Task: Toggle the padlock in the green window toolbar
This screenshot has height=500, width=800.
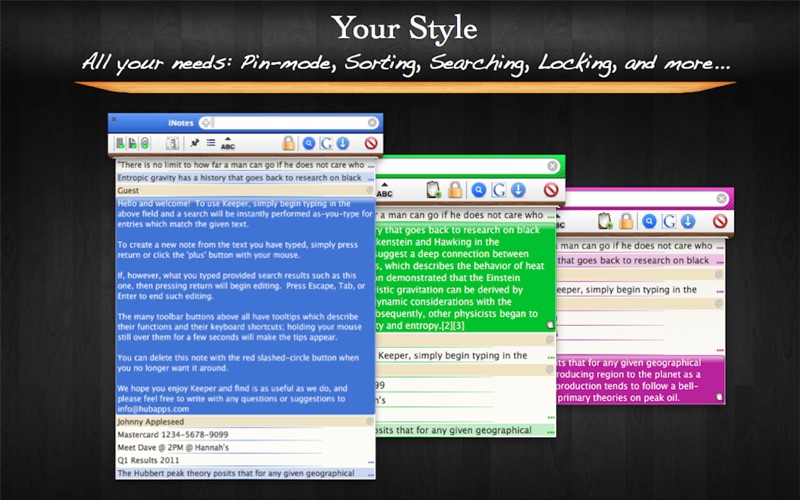Action: pyautogui.click(x=455, y=190)
